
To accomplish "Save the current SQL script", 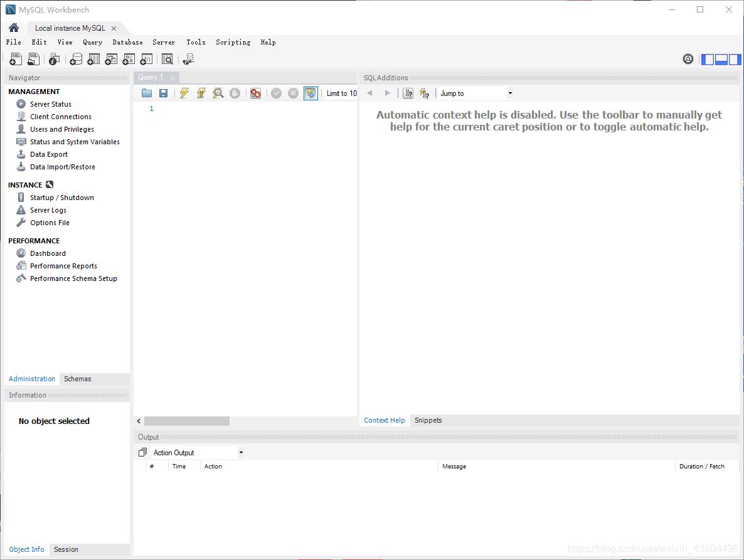I will coord(163,93).
